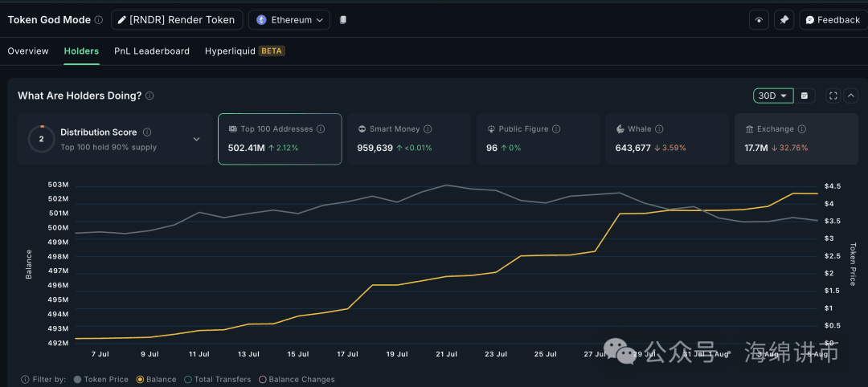Click the Distribution Score info icon
This screenshot has width=868, height=387.
[147, 132]
